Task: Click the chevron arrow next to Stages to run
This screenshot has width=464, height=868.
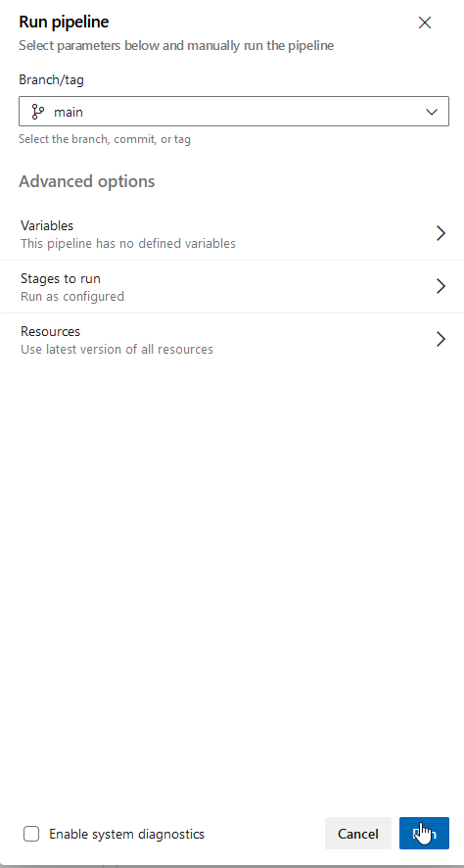Action: [x=441, y=286]
